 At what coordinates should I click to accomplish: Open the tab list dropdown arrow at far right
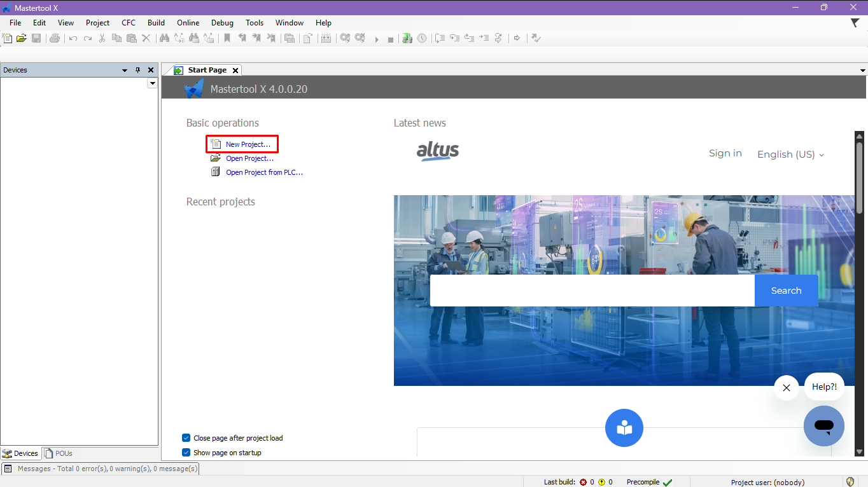[x=863, y=70]
